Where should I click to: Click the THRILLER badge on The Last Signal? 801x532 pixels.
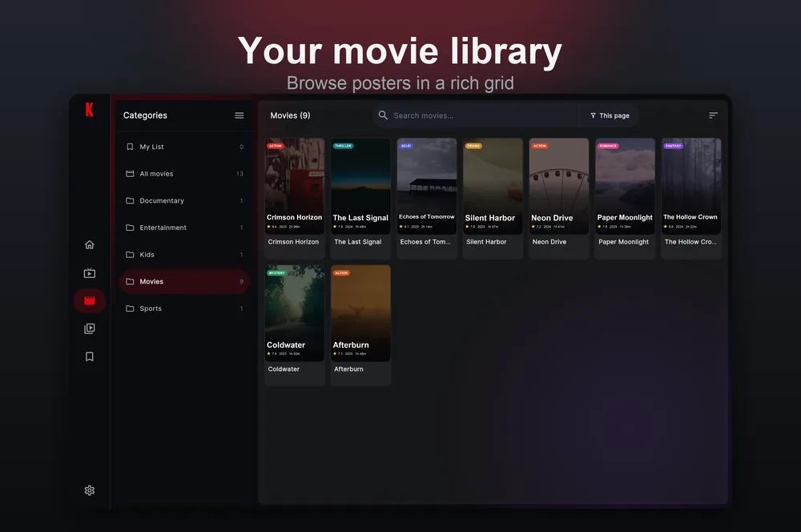(x=344, y=146)
